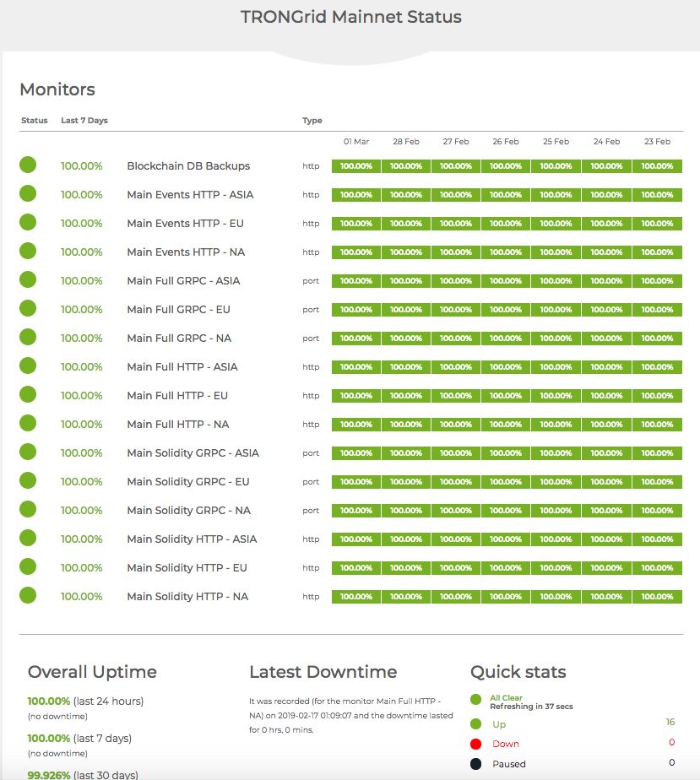The image size is (700, 780).
Task: Click the 26 Feb uptime bar for Main Solidity HTTP - EU
Action: [506, 568]
